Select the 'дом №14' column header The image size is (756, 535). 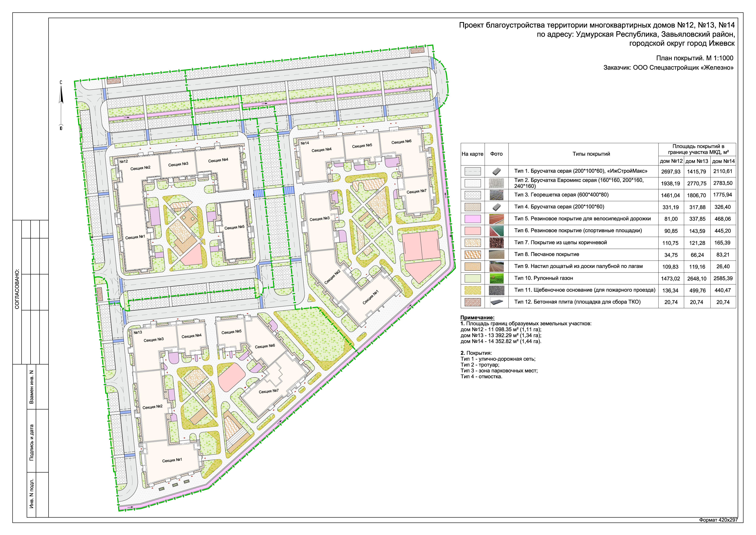(723, 161)
